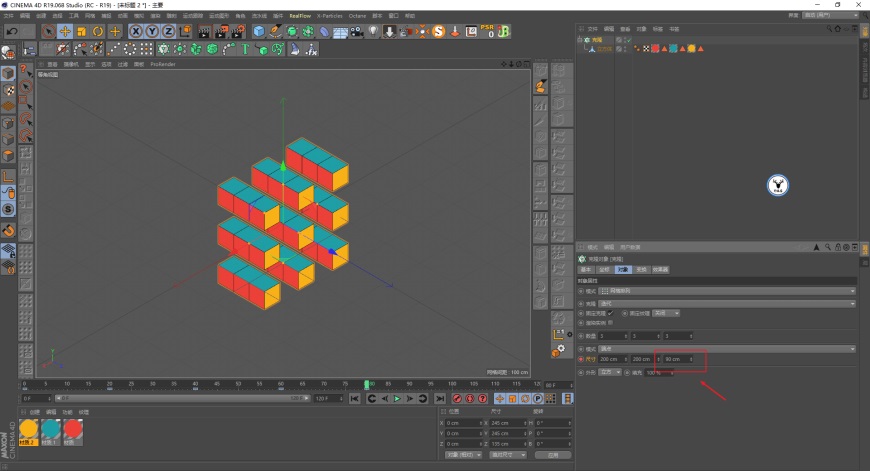
Task: Open the Clones dropdown below mode
Action: (x=727, y=303)
